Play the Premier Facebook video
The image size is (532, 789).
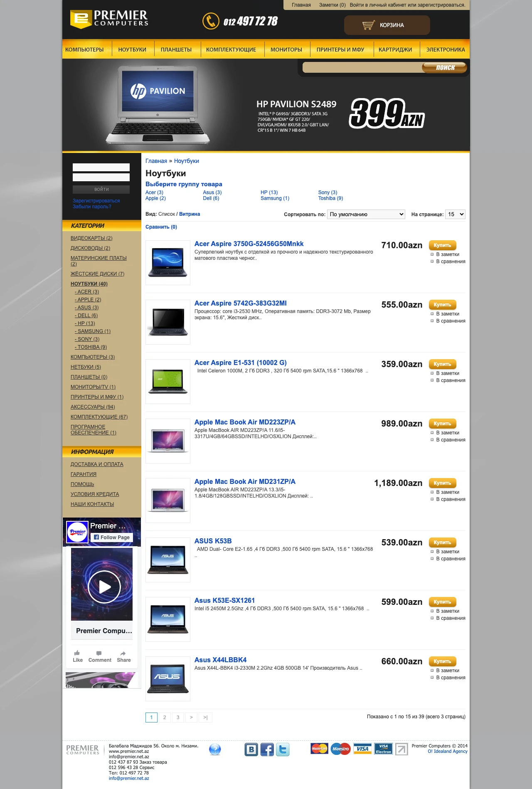pyautogui.click(x=104, y=587)
